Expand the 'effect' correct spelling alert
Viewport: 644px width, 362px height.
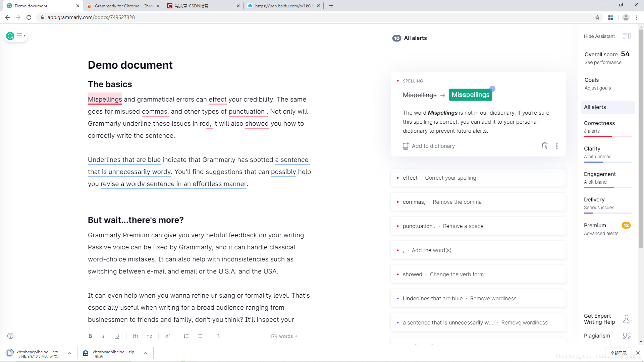478,178
